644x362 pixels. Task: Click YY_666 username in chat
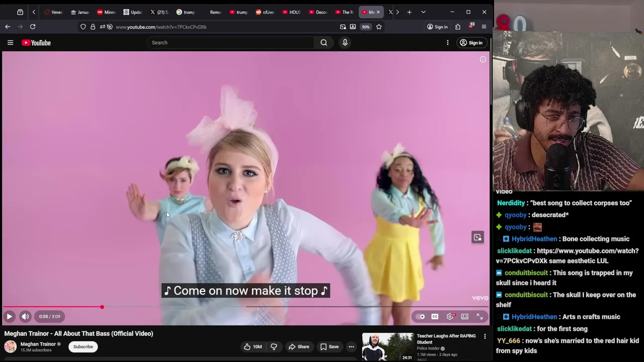(x=509, y=341)
